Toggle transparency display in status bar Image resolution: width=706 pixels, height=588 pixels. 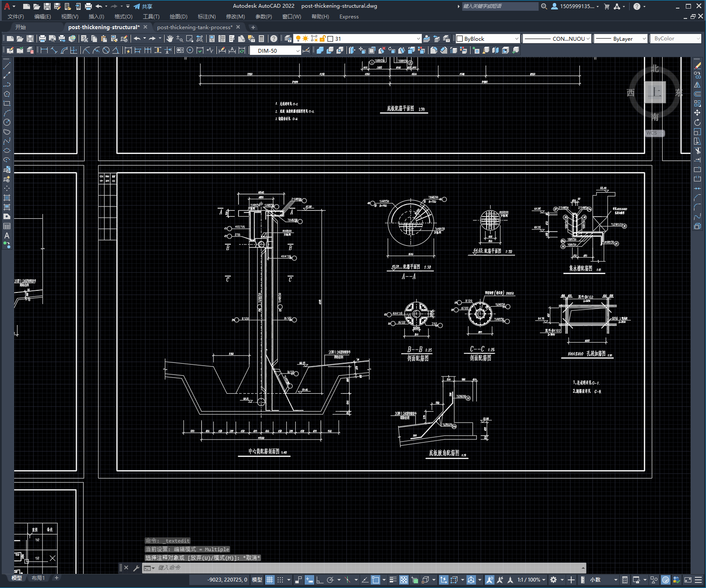coord(404,580)
